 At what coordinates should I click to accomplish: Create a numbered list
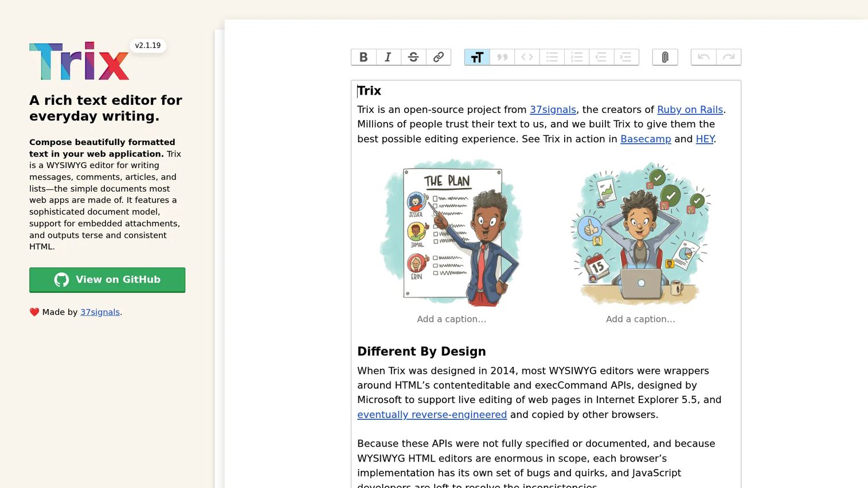[x=577, y=57]
